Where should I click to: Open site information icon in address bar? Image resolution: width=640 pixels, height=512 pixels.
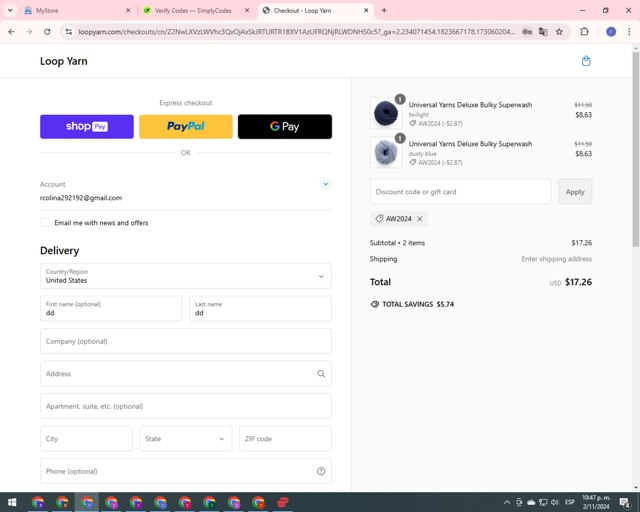(x=69, y=31)
